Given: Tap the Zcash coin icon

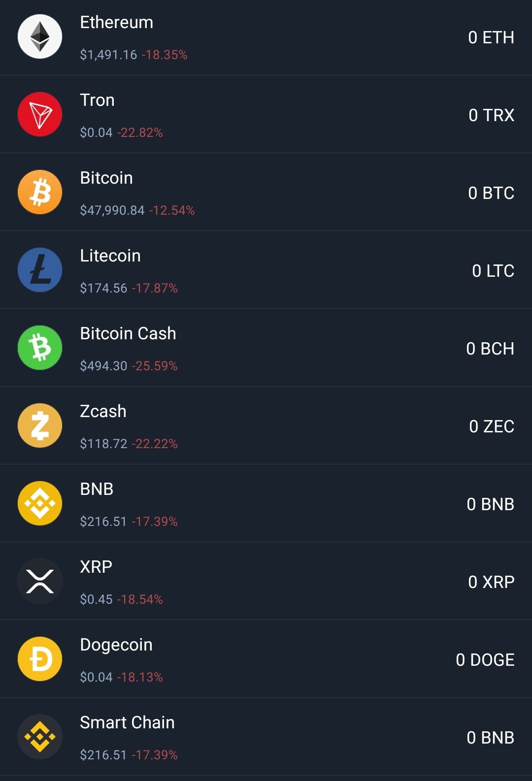Looking at the screenshot, I should (40, 426).
